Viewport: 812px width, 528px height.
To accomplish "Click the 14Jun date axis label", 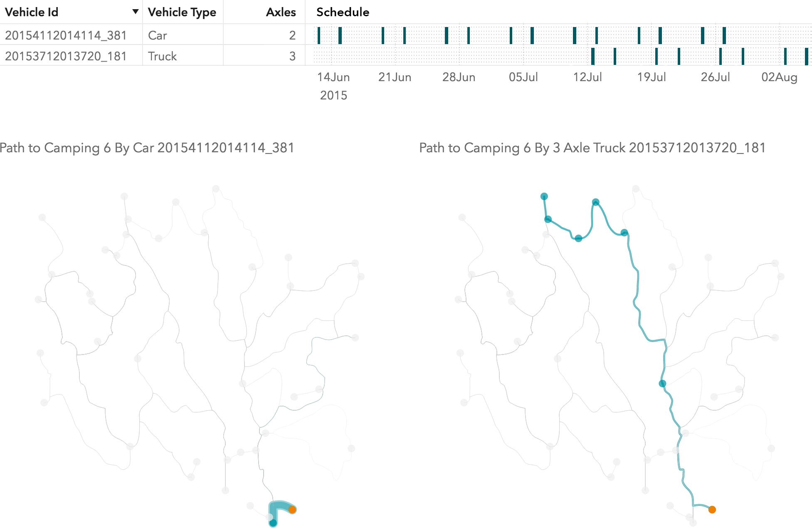I will click(x=333, y=77).
